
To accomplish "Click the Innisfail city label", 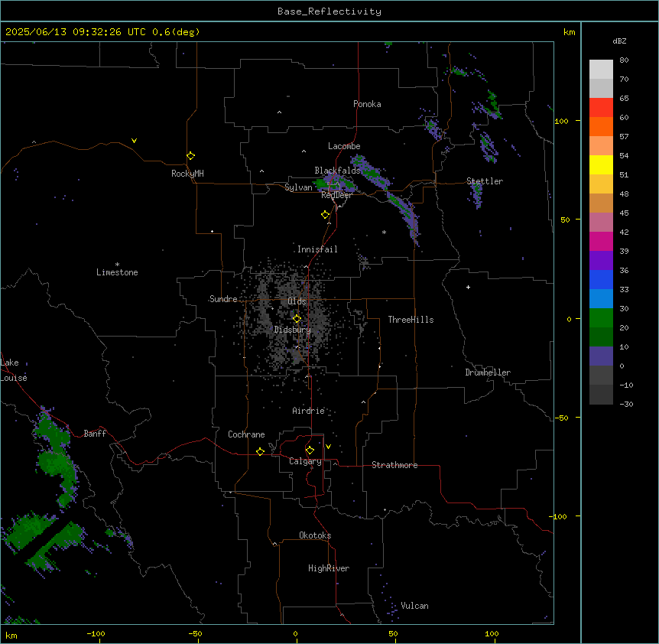I will pos(317,249).
